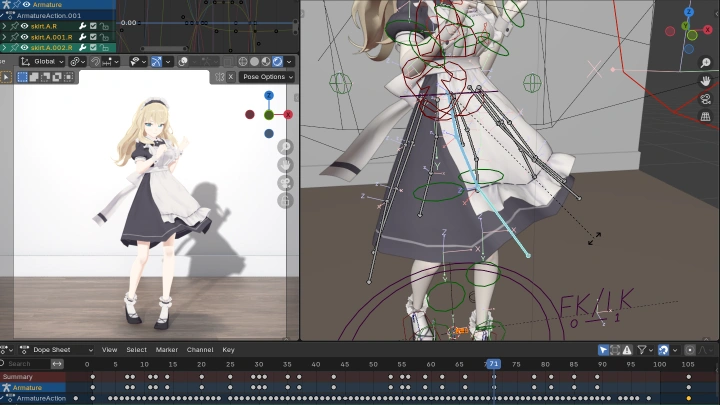Viewport: 720px width, 405px height.
Task: Open the Marker menu in Dope Sheet
Action: 166,350
